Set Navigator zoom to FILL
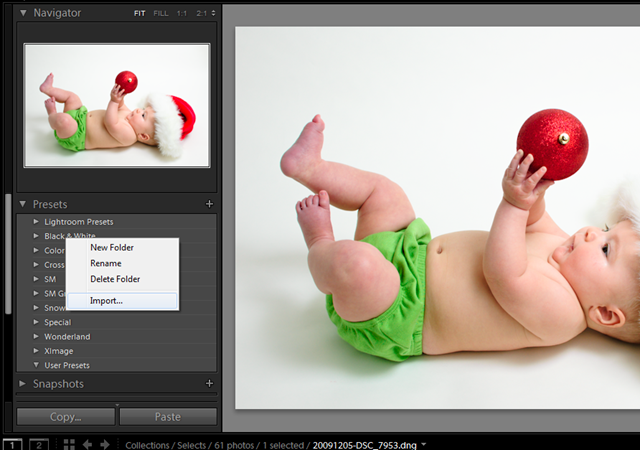 (161, 13)
